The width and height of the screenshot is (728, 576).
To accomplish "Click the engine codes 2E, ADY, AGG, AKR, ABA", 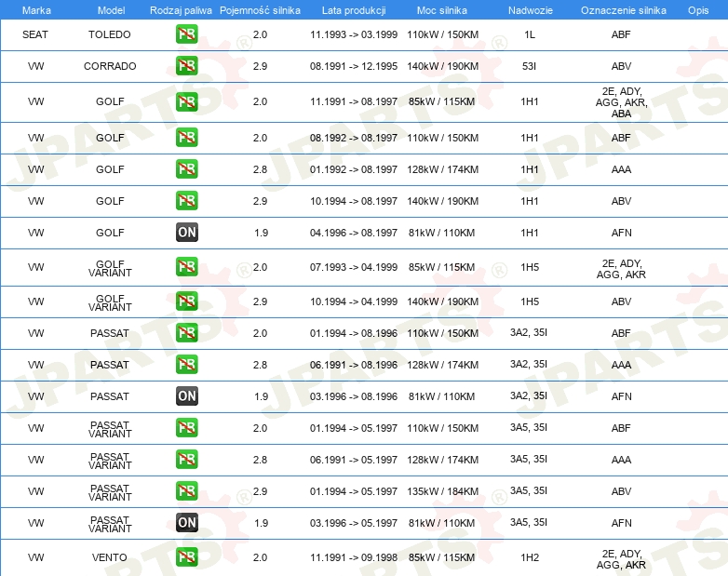I will click(x=622, y=102).
